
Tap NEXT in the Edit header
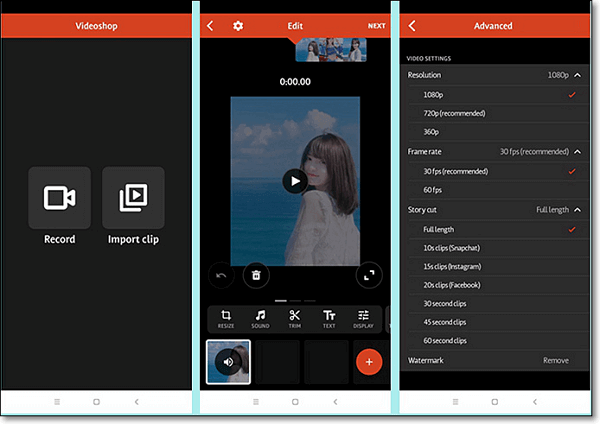point(376,26)
